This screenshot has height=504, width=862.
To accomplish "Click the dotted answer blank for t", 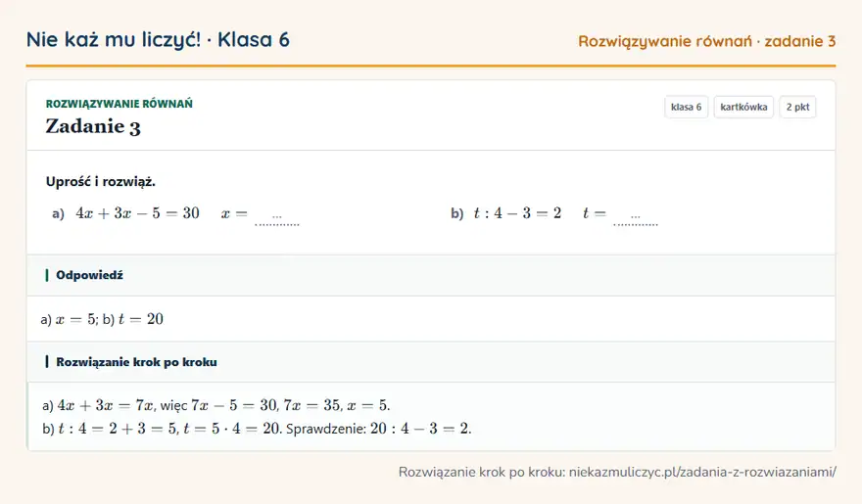I will pyautogui.click(x=636, y=219).
